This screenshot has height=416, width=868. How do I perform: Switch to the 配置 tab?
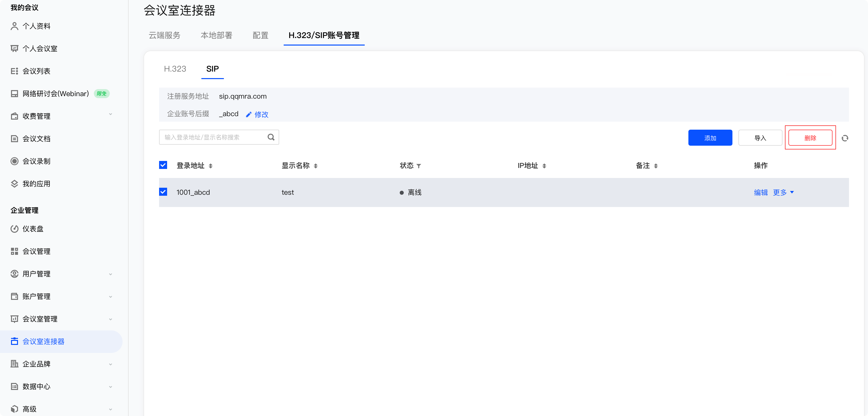click(260, 35)
